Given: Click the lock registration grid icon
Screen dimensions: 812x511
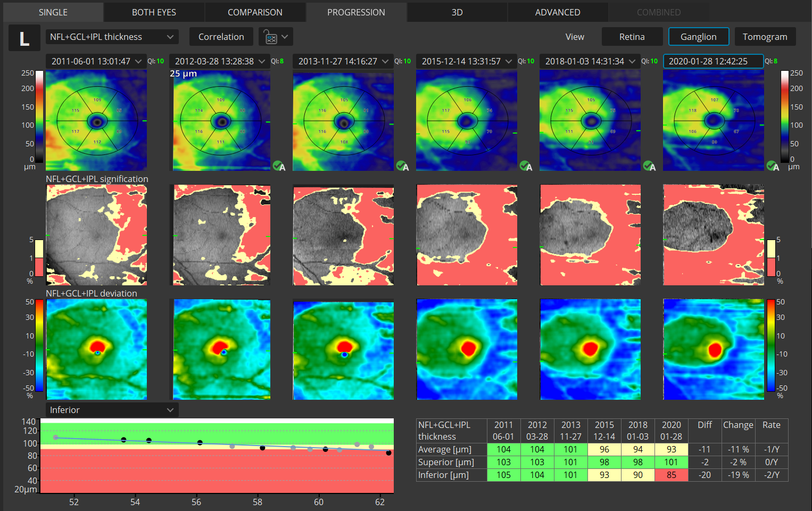Looking at the screenshot, I should click(271, 37).
